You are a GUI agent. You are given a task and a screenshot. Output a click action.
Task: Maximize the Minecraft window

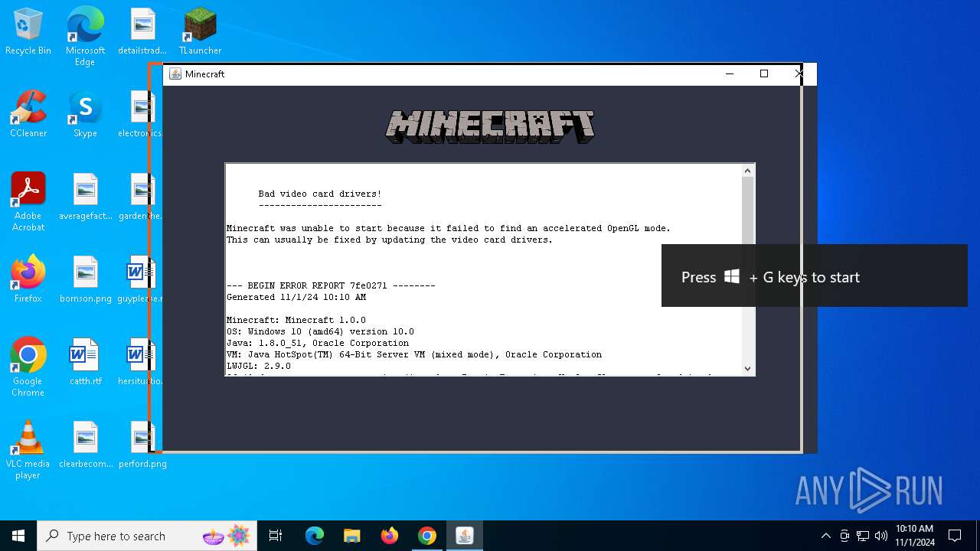(x=763, y=73)
